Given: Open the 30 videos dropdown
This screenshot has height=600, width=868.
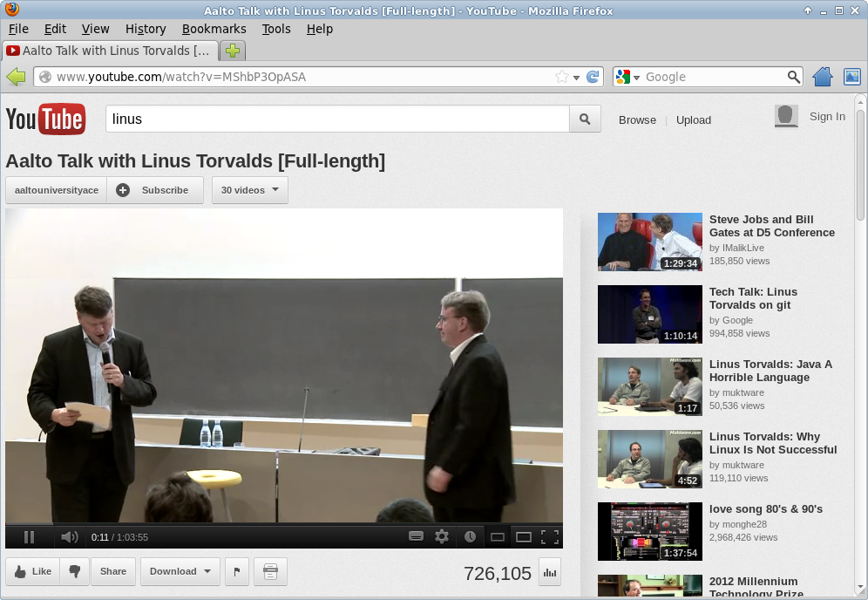Looking at the screenshot, I should (x=249, y=190).
